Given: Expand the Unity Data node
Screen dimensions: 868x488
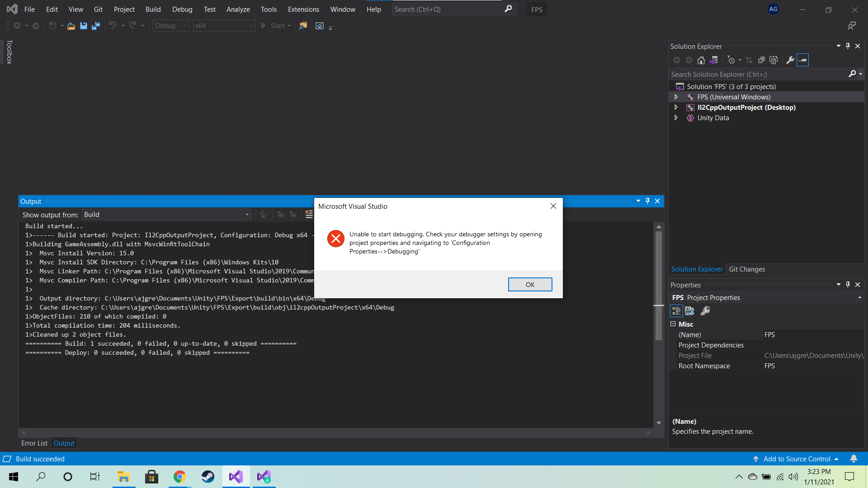Looking at the screenshot, I should click(676, 117).
